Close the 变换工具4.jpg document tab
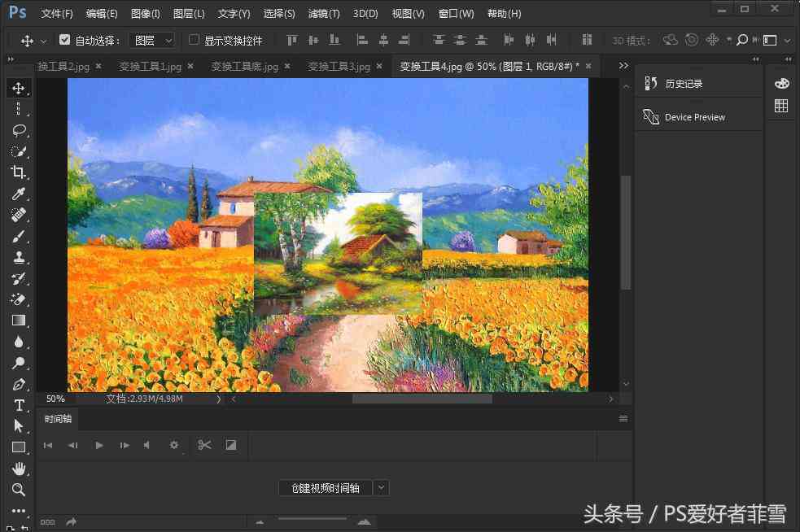The width and height of the screenshot is (800, 532). (x=588, y=66)
